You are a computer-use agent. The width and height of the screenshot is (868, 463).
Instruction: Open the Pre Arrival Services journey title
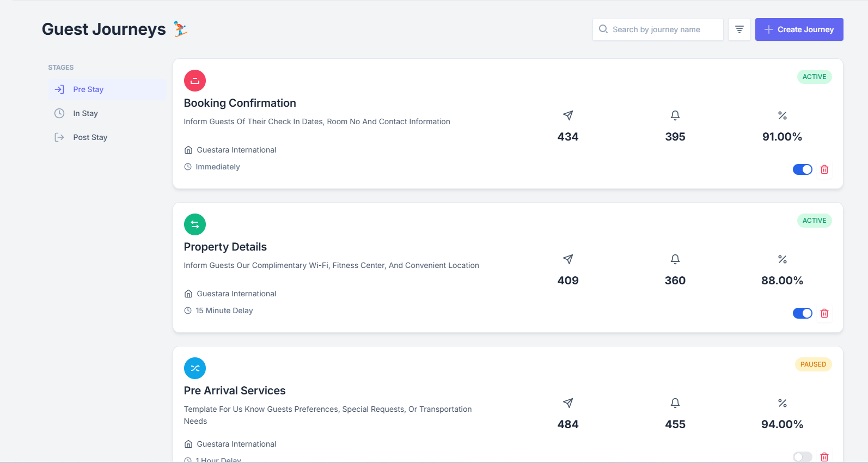(234, 391)
